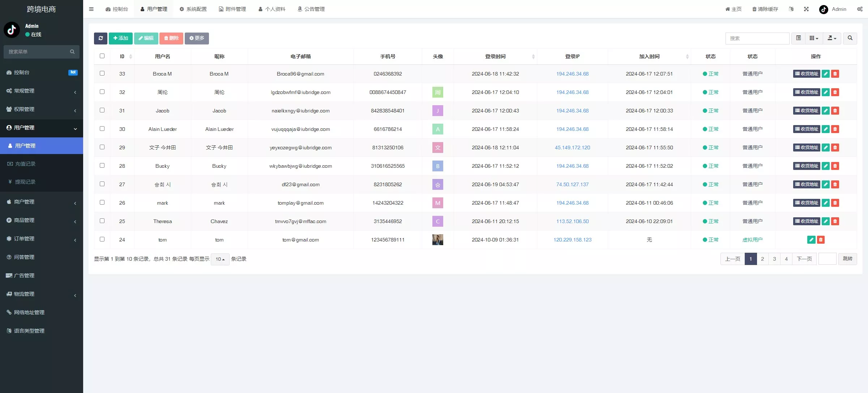The image size is (868, 393).
Task: Click the avatar photo thumbnail of user tom
Action: pyautogui.click(x=437, y=240)
